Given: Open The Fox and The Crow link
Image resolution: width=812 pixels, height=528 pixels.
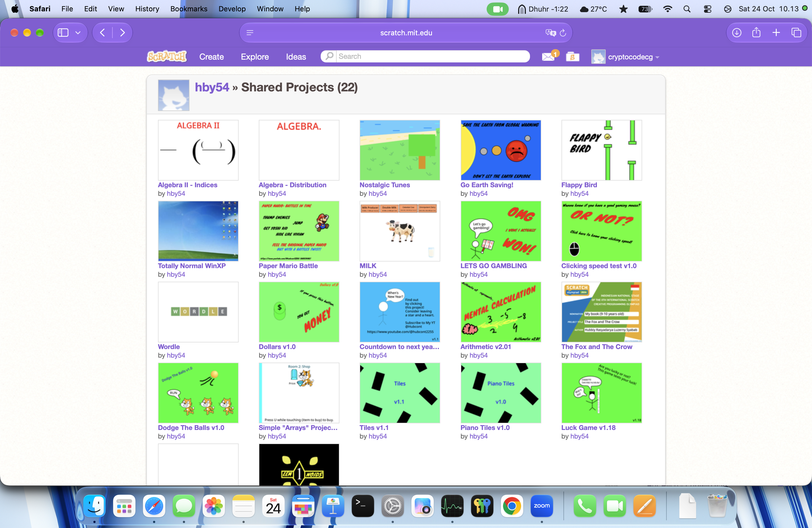Looking at the screenshot, I should (596, 347).
